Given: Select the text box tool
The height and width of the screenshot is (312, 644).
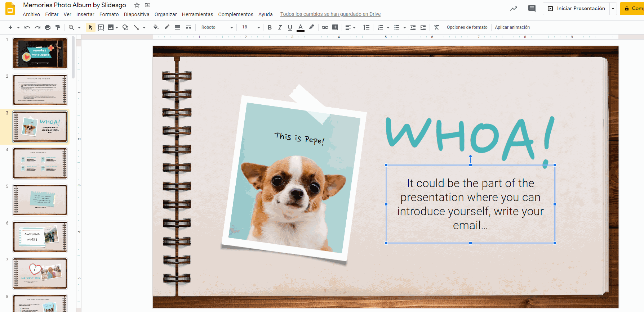Looking at the screenshot, I should (101, 27).
